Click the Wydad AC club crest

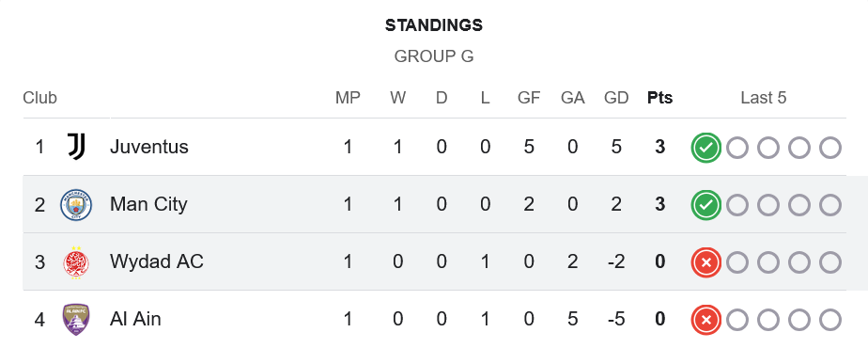[x=76, y=262]
